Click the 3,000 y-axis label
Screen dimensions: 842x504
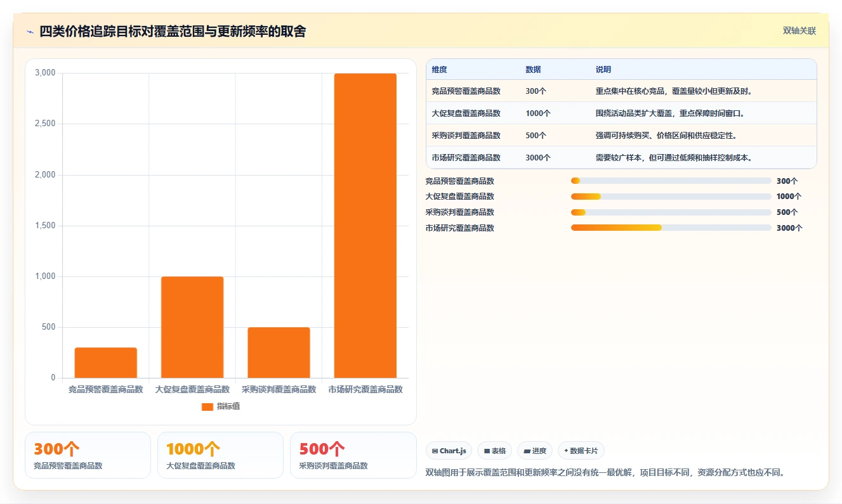(45, 74)
